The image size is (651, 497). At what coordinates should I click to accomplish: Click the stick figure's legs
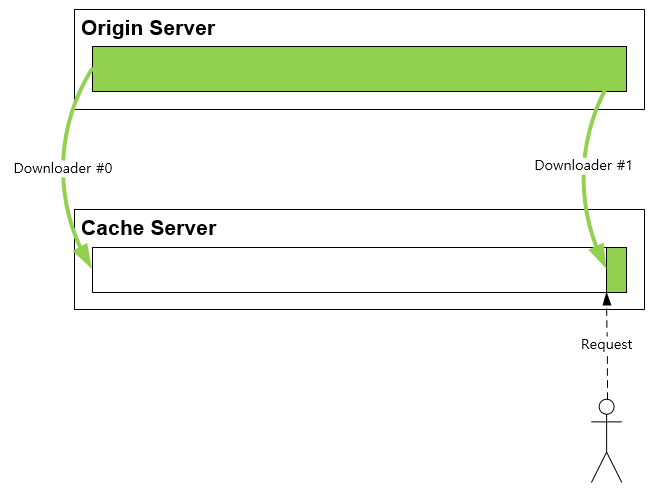point(607,467)
